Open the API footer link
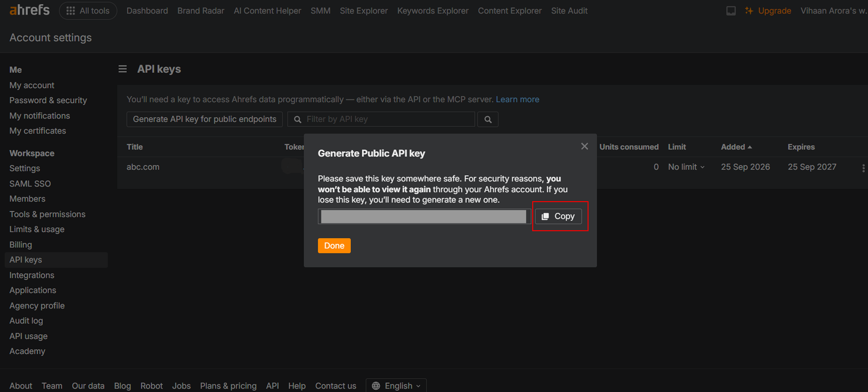The width and height of the screenshot is (868, 392). [272, 386]
